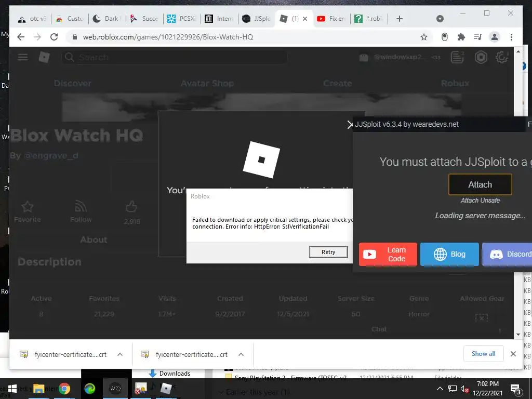Open the @engrave_d creator link
The width and height of the screenshot is (532, 399).
tap(51, 156)
